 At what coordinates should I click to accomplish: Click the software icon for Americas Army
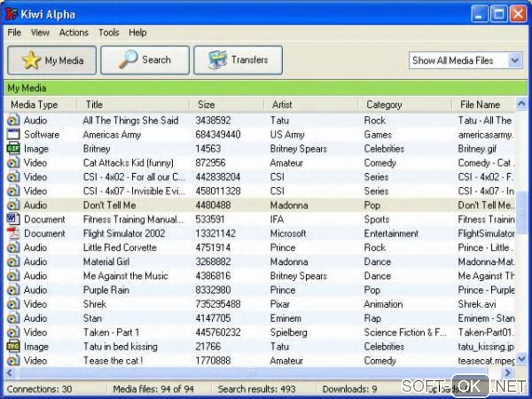pos(13,135)
